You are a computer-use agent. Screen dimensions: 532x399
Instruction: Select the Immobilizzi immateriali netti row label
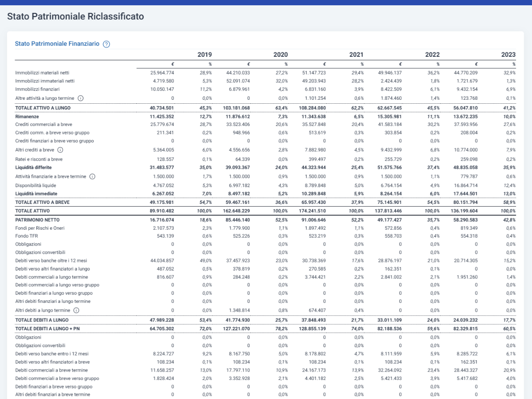(45, 81)
